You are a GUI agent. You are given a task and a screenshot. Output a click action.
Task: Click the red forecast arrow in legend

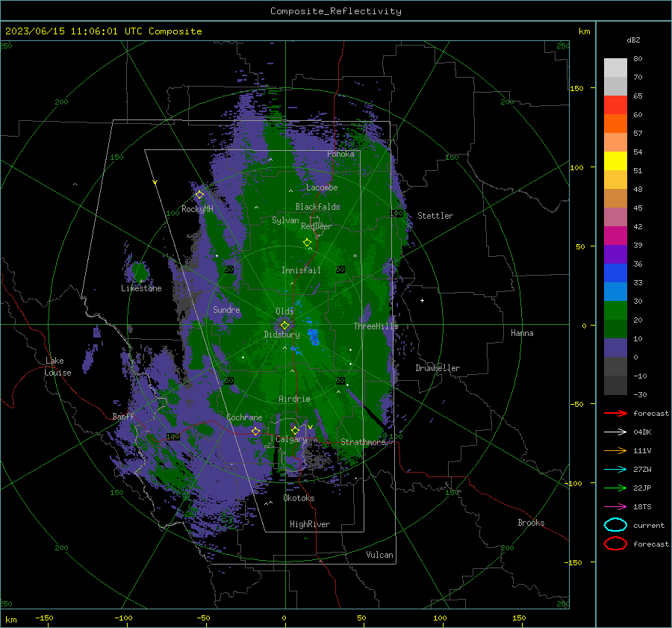coord(615,413)
